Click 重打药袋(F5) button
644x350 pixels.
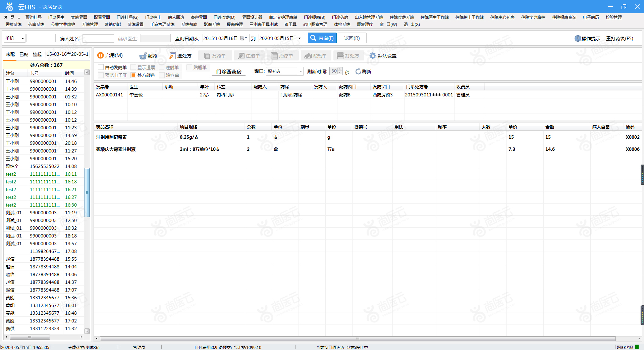point(620,38)
